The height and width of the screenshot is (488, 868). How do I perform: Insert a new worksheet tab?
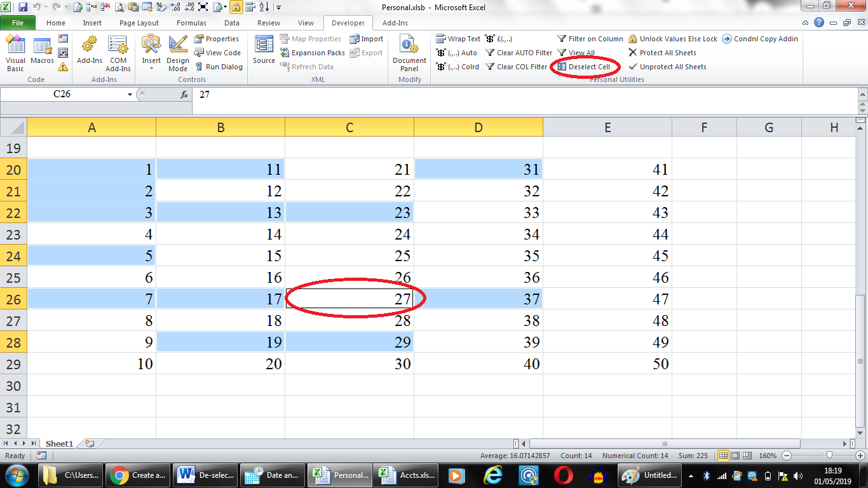pyautogui.click(x=90, y=444)
